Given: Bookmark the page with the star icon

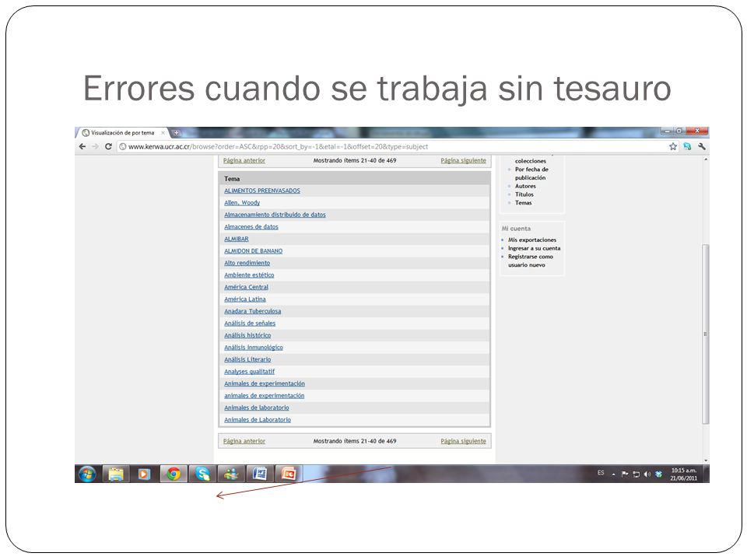Looking at the screenshot, I should 672,147.
